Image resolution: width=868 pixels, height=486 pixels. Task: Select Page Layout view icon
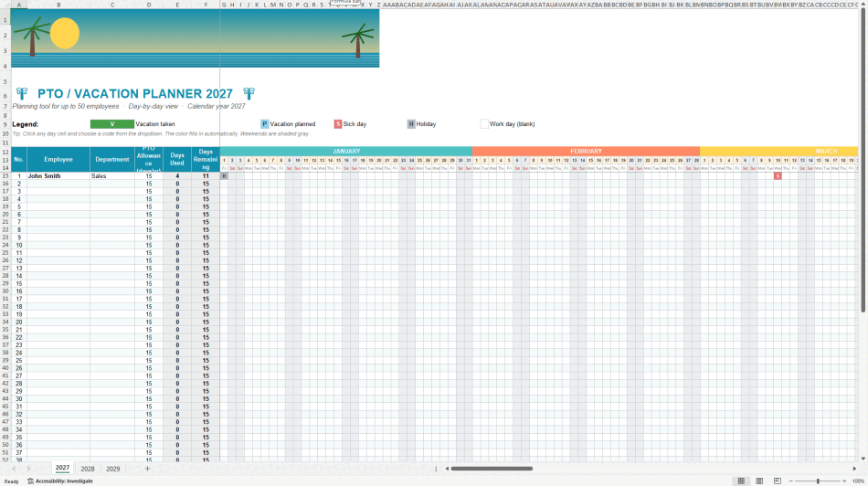click(x=759, y=481)
